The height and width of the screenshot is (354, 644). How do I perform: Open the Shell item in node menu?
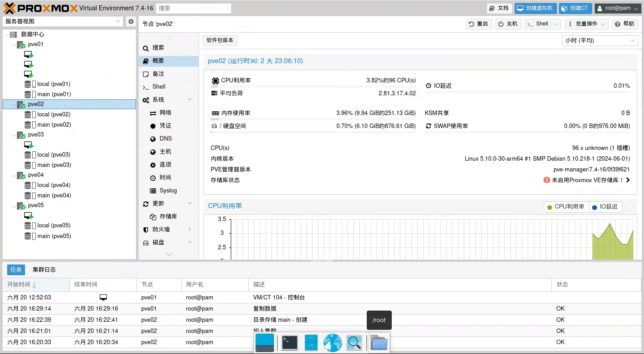(169, 87)
